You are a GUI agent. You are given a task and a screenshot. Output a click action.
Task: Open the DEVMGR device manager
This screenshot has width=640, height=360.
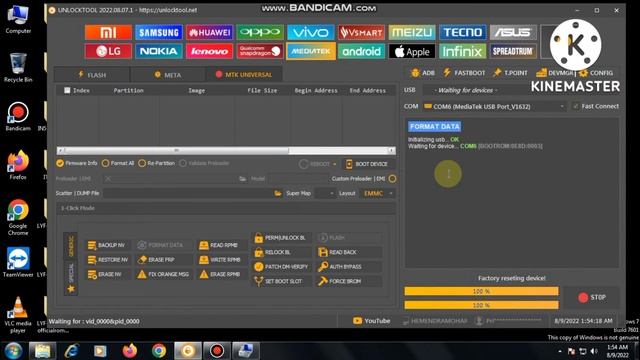click(555, 73)
